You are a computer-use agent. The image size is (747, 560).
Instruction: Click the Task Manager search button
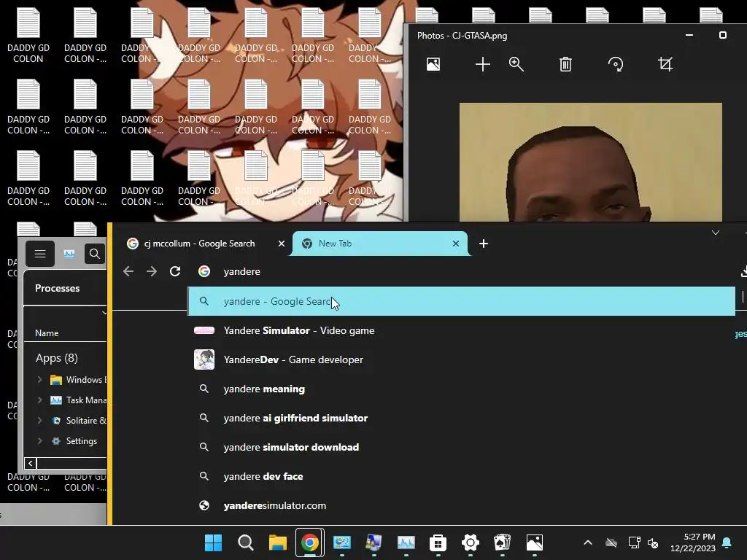(95, 254)
